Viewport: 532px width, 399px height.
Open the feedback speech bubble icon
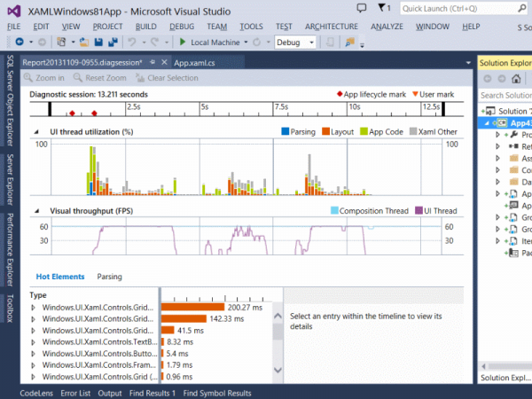(362, 8)
